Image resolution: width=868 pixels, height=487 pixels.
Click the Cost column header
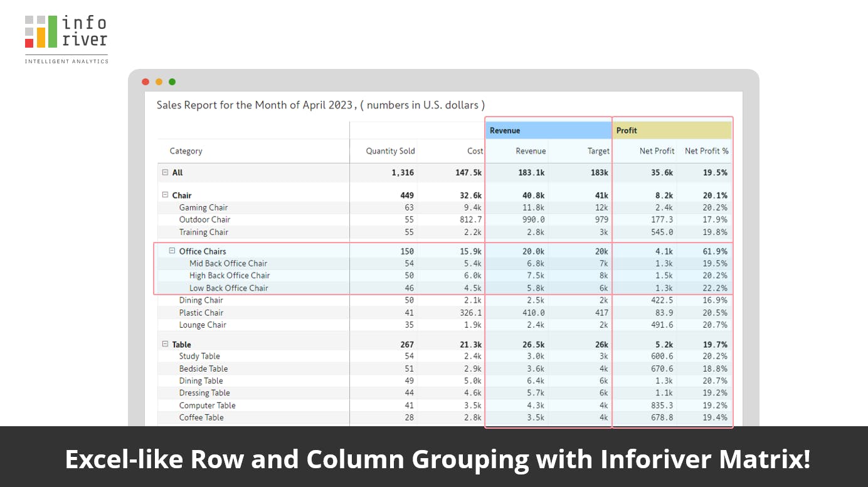coord(475,151)
